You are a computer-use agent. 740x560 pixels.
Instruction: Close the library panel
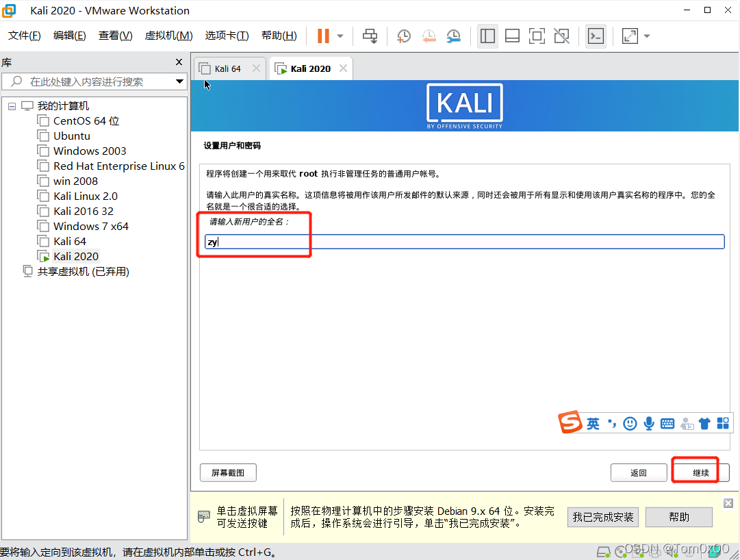179,62
